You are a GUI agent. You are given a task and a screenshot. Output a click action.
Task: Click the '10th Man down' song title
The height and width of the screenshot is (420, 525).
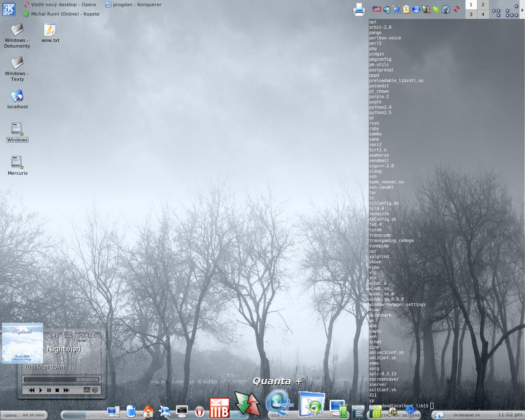coord(44,367)
